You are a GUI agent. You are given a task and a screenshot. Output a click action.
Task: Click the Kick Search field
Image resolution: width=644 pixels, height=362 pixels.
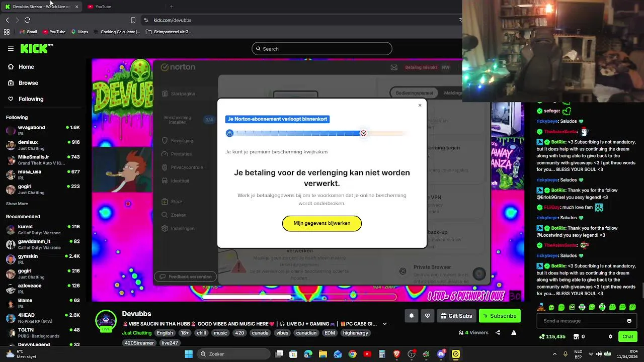[322, 49]
